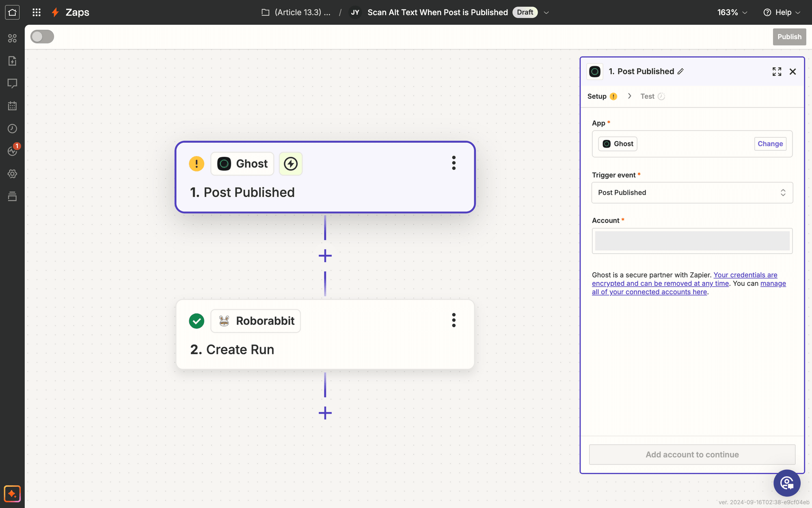812x508 pixels.
Task: Click the Add account to continue button
Action: pos(692,454)
